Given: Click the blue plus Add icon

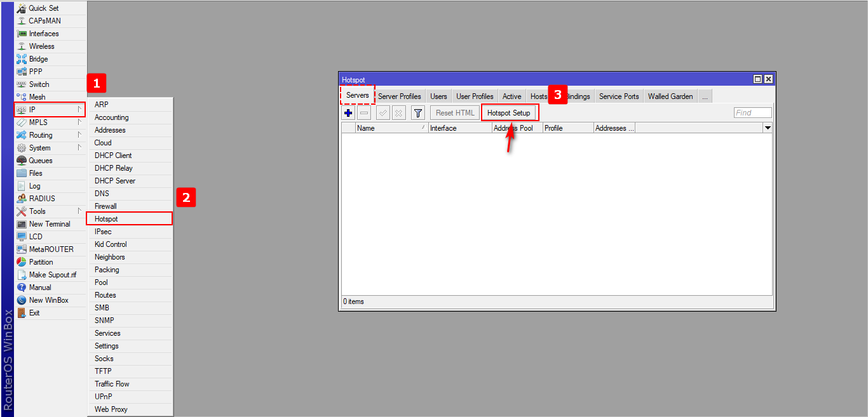Looking at the screenshot, I should tap(348, 113).
